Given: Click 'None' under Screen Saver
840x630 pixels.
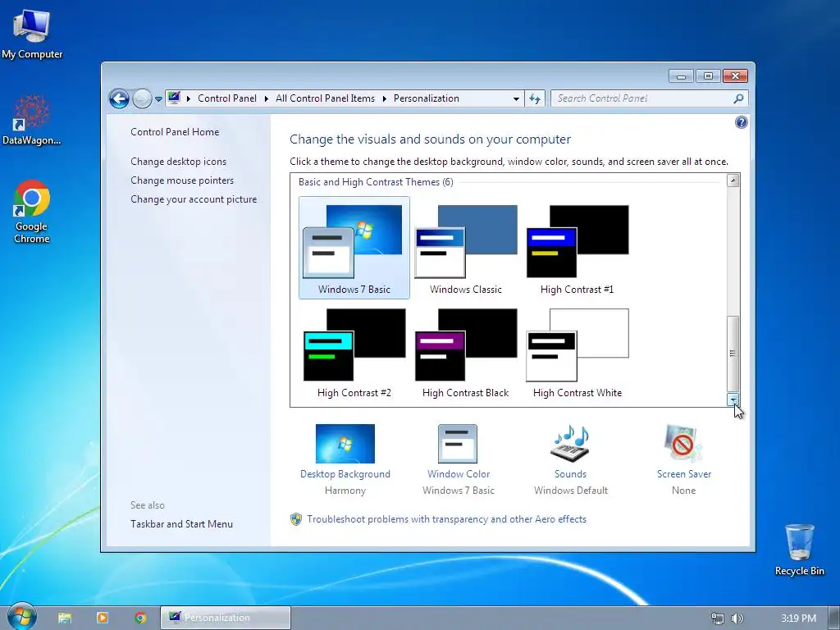Looking at the screenshot, I should click(683, 491).
